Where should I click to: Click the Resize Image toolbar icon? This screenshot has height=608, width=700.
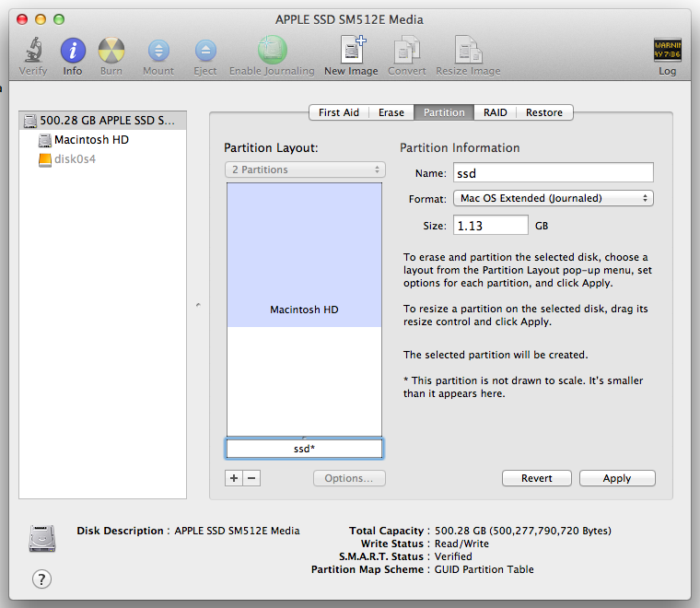(x=468, y=52)
